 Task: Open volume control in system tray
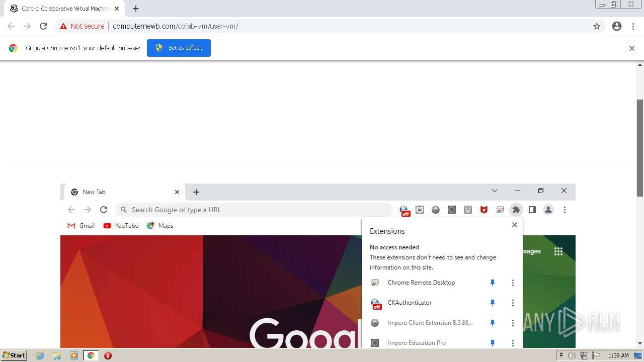point(572,355)
